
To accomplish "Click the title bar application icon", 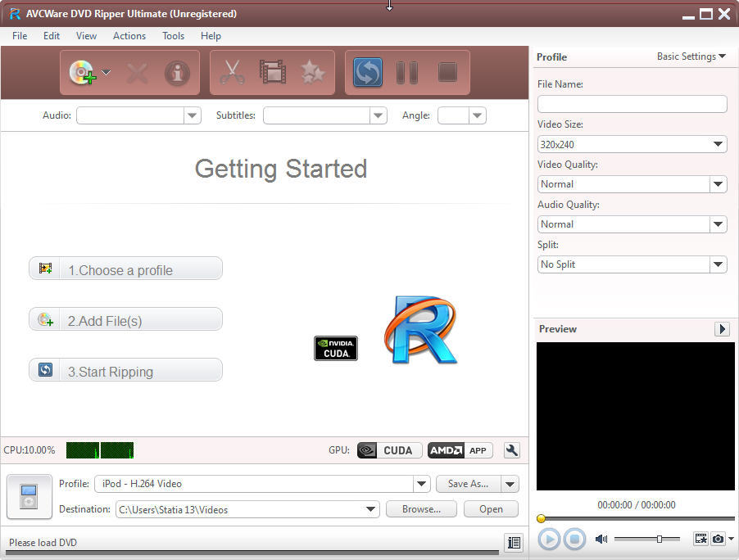I will click(x=15, y=14).
